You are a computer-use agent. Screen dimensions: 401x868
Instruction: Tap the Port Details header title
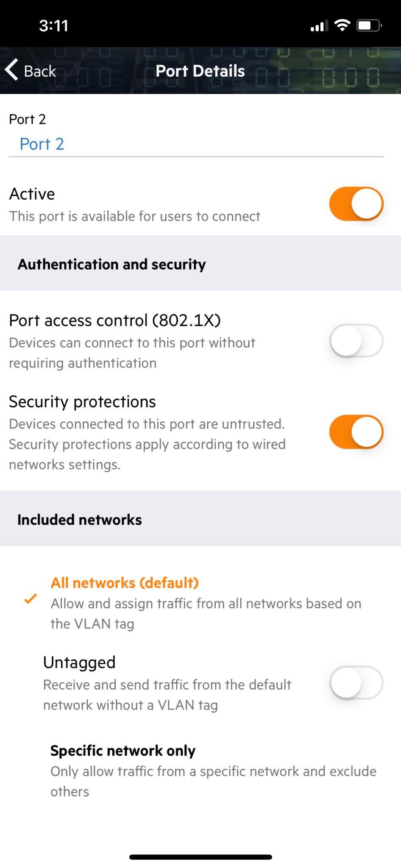[200, 71]
